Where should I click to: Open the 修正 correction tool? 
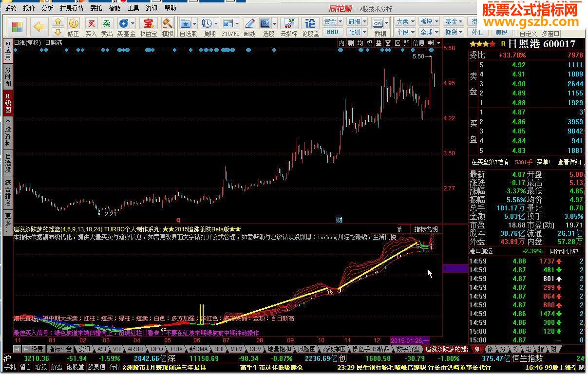pos(73,27)
